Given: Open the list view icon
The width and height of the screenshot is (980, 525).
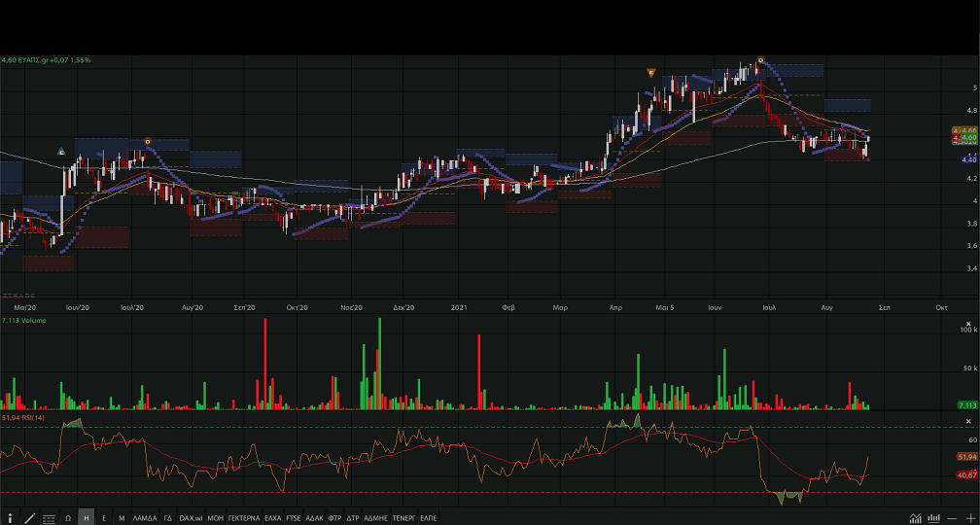Looking at the screenshot, I should (x=49, y=518).
